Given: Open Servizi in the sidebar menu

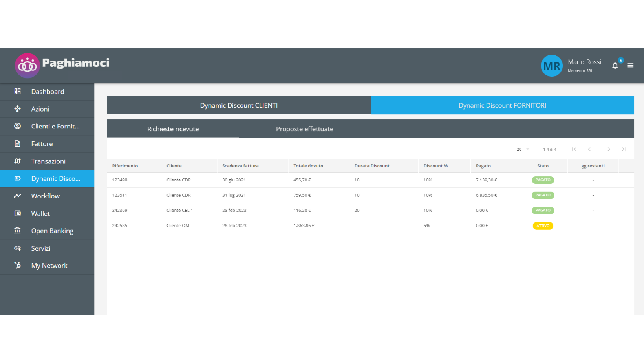Looking at the screenshot, I should point(41,248).
